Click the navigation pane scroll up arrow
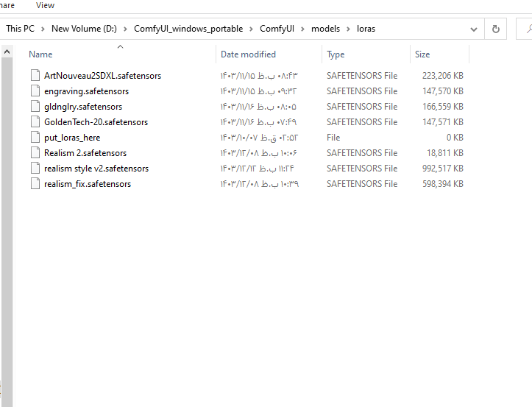This screenshot has height=407, width=532. coord(7,52)
